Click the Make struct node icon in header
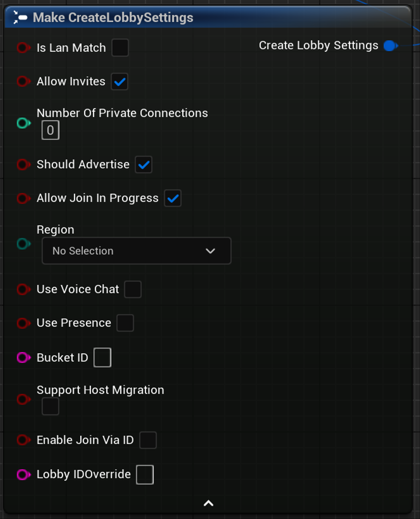The image size is (420, 519). [20, 18]
